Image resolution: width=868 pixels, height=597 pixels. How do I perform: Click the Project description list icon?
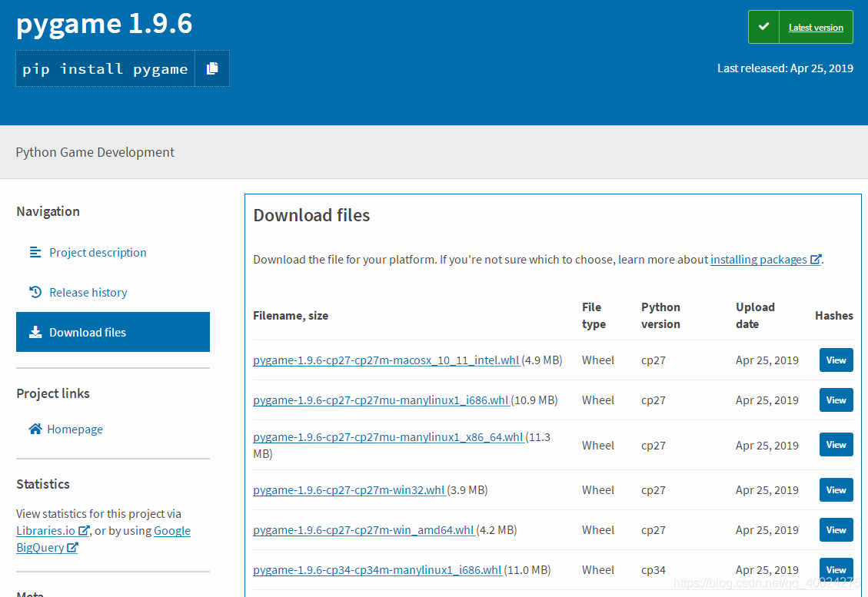[35, 252]
